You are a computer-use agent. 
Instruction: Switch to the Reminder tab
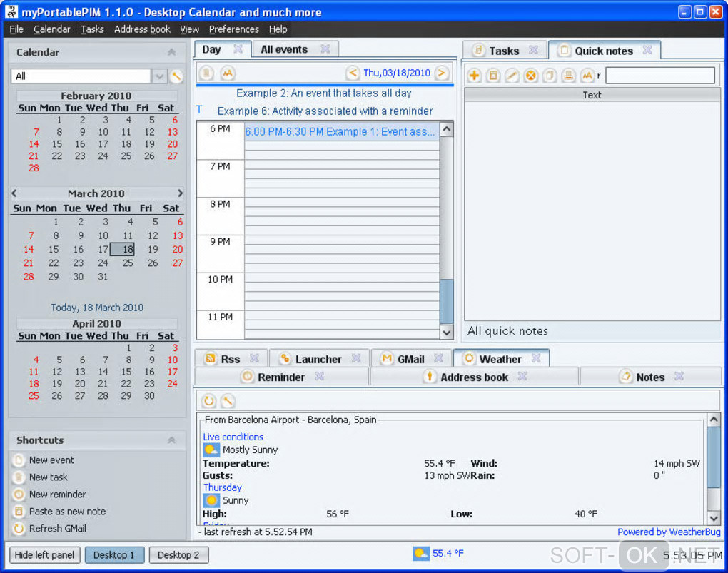[281, 377]
